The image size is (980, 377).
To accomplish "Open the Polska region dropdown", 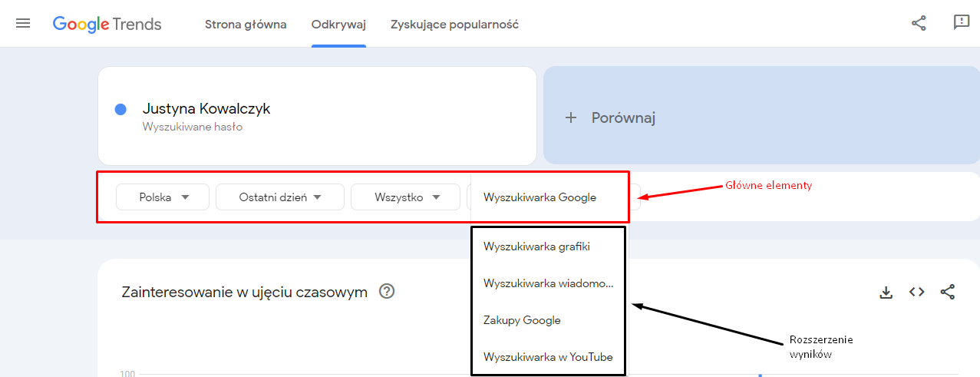I will pos(163,197).
